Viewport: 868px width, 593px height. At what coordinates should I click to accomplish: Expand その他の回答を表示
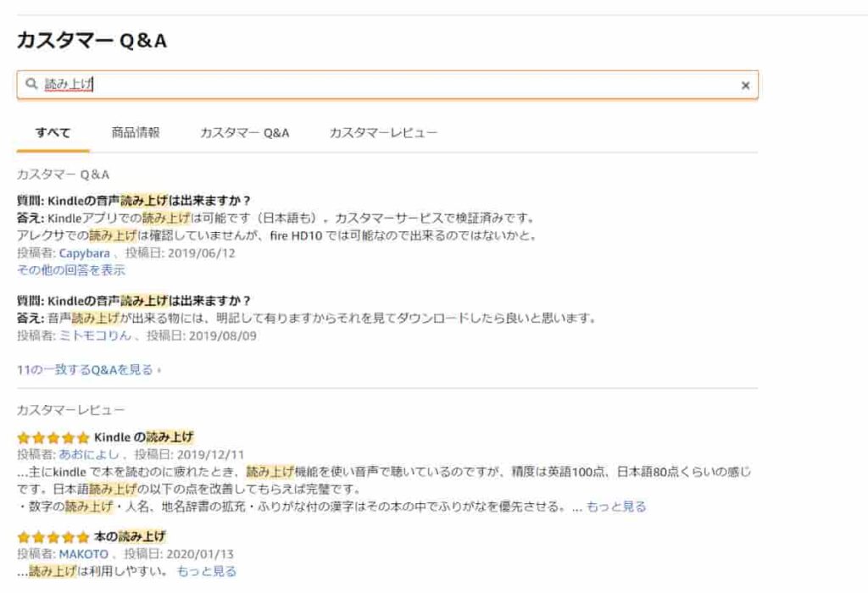71,270
